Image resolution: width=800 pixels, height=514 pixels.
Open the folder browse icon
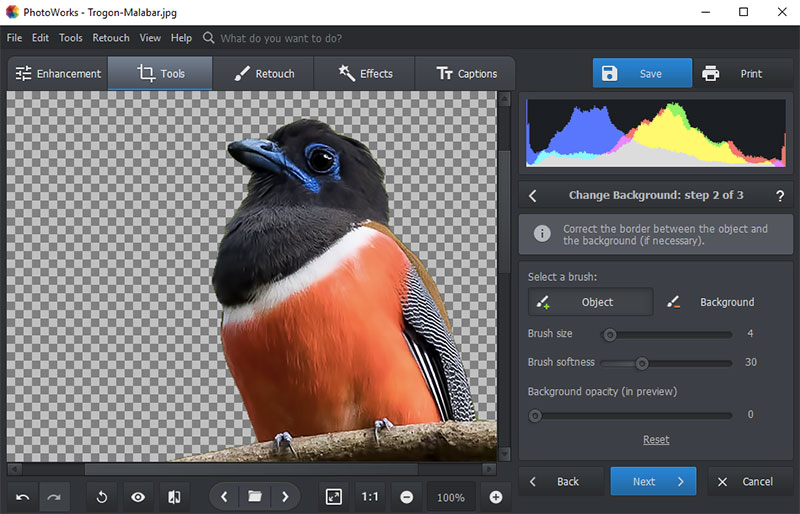(x=255, y=497)
